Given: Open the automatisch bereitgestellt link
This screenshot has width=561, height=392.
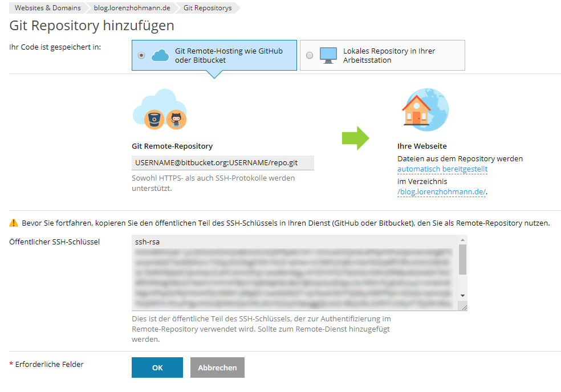Looking at the screenshot, I should click(x=442, y=169).
